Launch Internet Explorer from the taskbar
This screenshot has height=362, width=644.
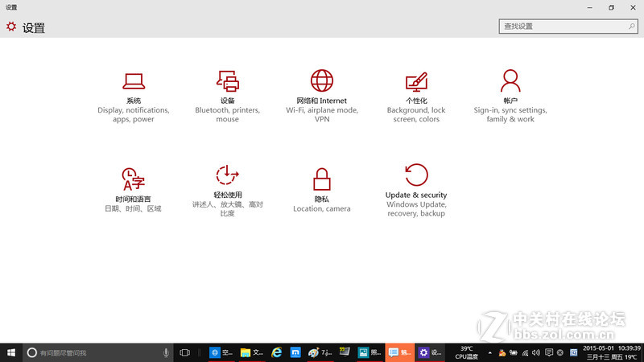click(x=277, y=352)
